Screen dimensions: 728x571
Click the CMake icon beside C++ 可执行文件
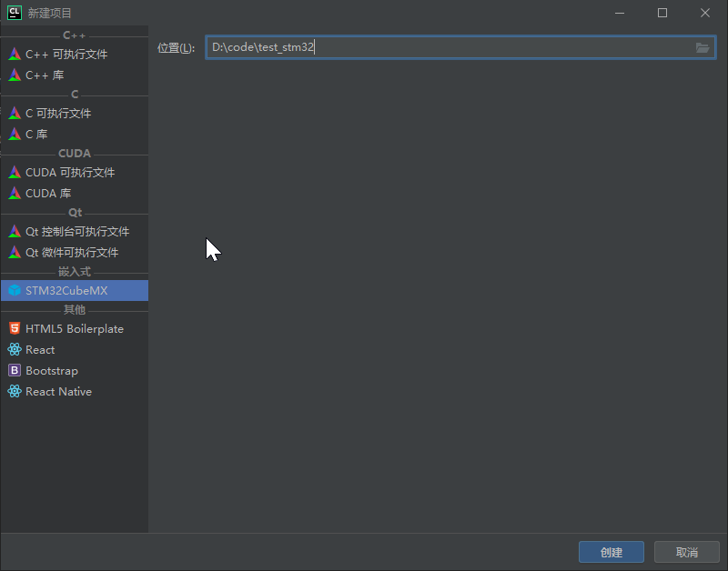tap(15, 54)
